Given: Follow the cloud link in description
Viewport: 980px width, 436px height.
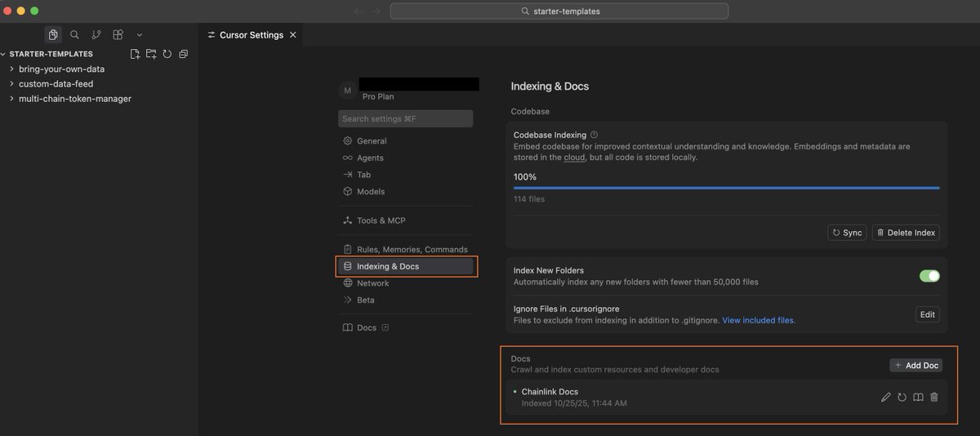Looking at the screenshot, I should point(574,157).
